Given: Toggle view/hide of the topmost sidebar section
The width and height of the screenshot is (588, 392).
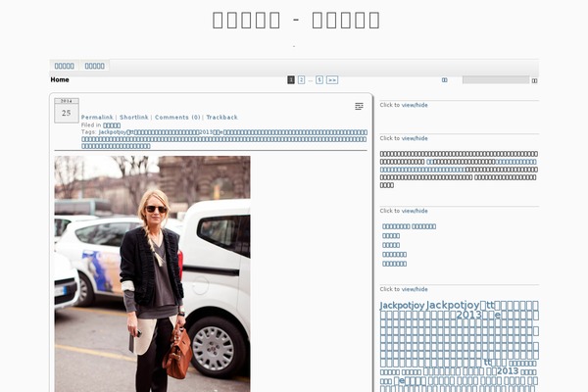Looking at the screenshot, I should click(x=415, y=105).
